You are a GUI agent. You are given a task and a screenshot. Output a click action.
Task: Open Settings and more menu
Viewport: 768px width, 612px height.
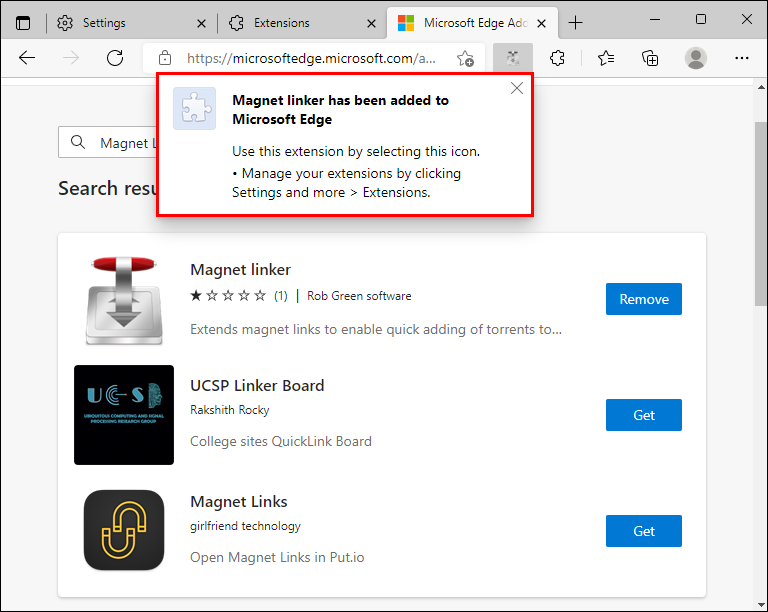click(742, 58)
